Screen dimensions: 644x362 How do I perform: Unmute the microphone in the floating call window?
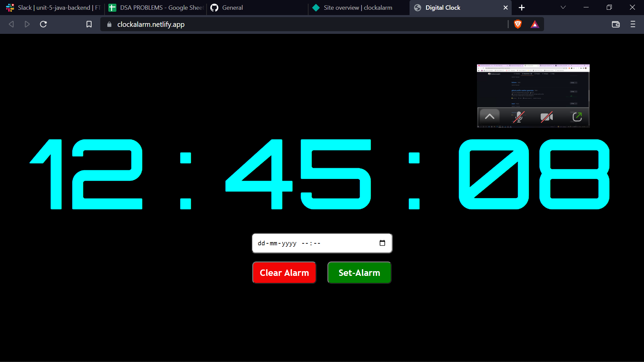click(518, 117)
